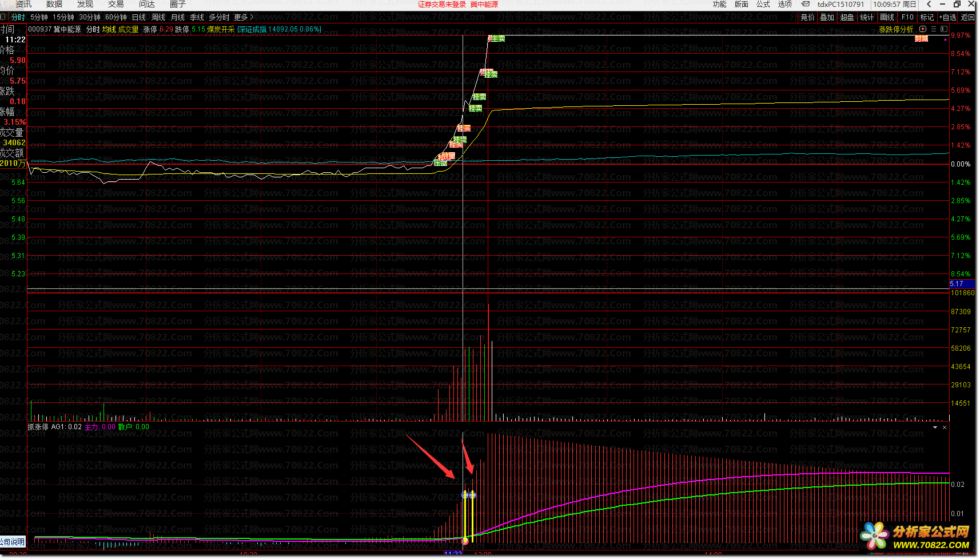980x559 pixels.
Task: Open the 数据 menu
Action: pos(54,4)
